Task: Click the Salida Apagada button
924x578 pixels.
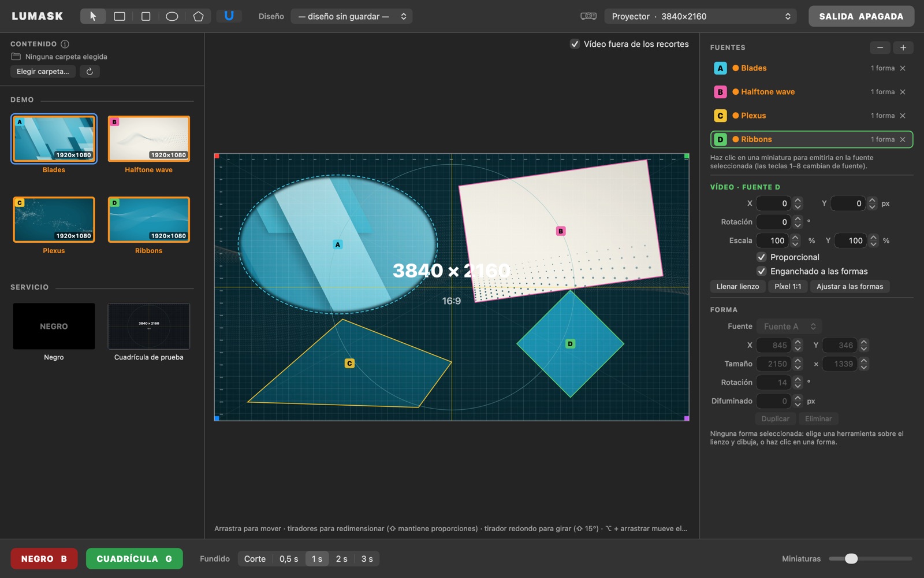Action: (861, 16)
